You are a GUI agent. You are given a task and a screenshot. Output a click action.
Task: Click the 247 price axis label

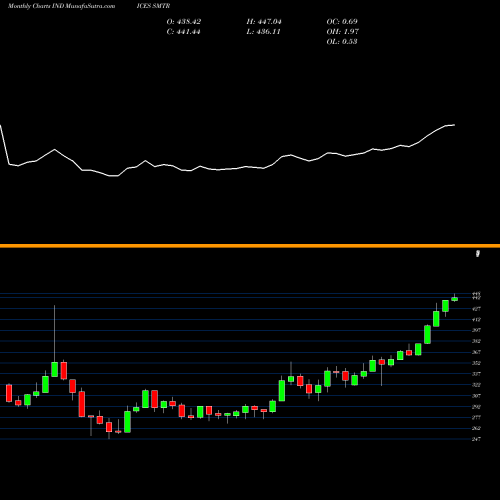click(x=477, y=439)
